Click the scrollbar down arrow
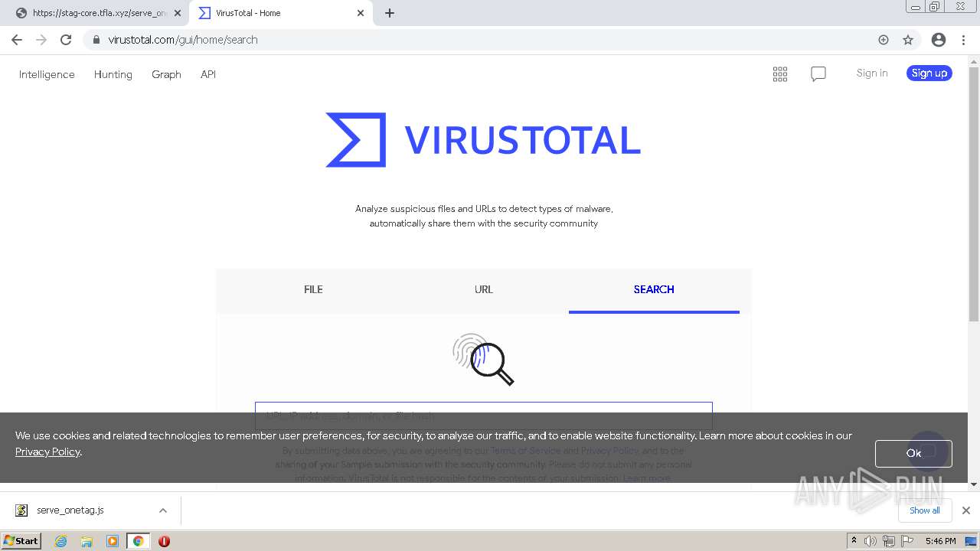Image resolution: width=980 pixels, height=551 pixels. coord(974,484)
